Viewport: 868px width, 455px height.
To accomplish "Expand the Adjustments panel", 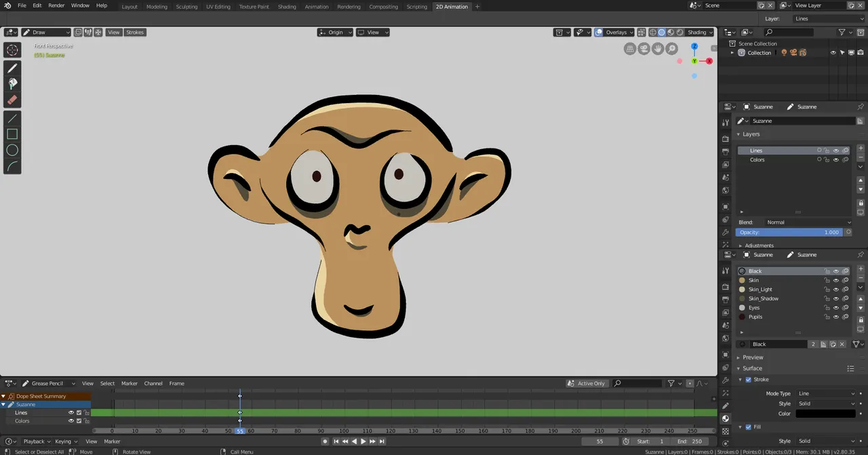I will [x=759, y=245].
